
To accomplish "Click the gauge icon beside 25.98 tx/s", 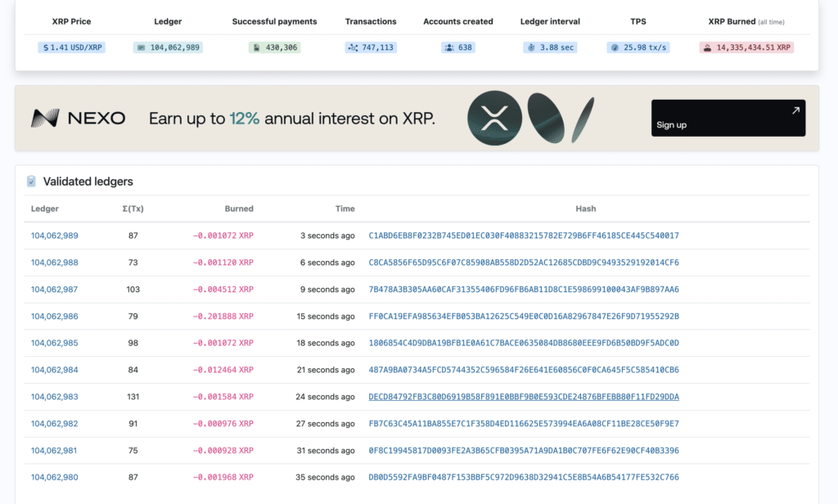I will pos(615,47).
